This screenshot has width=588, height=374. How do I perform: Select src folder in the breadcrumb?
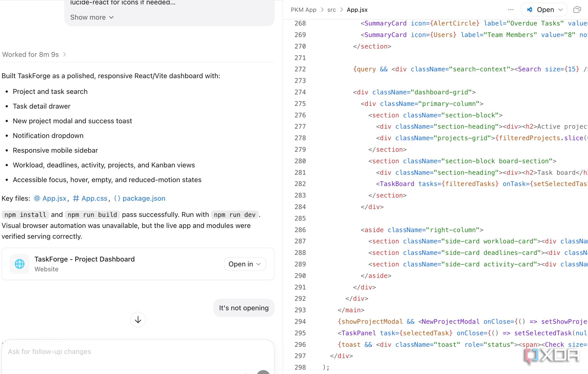(332, 10)
